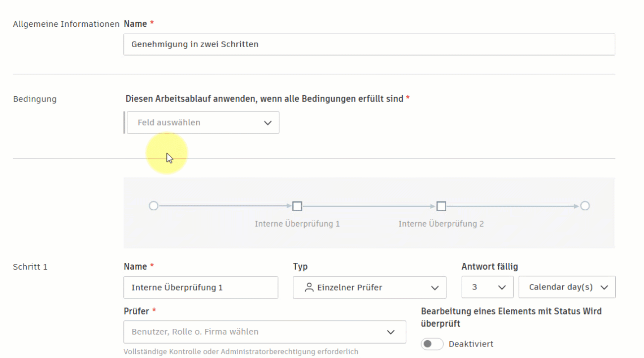Click the person icon in the Typ selector
644x358 pixels.
(309, 287)
